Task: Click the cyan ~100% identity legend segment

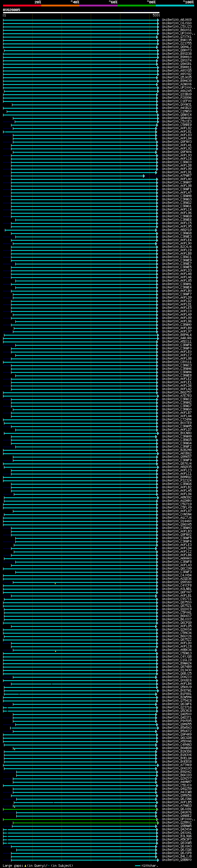Action: click(175, 6)
